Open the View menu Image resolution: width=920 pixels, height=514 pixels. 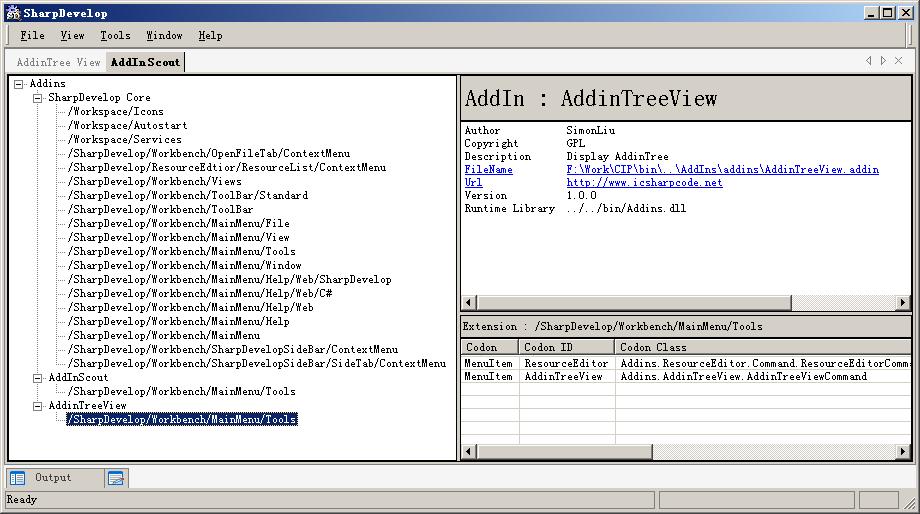tap(72, 35)
